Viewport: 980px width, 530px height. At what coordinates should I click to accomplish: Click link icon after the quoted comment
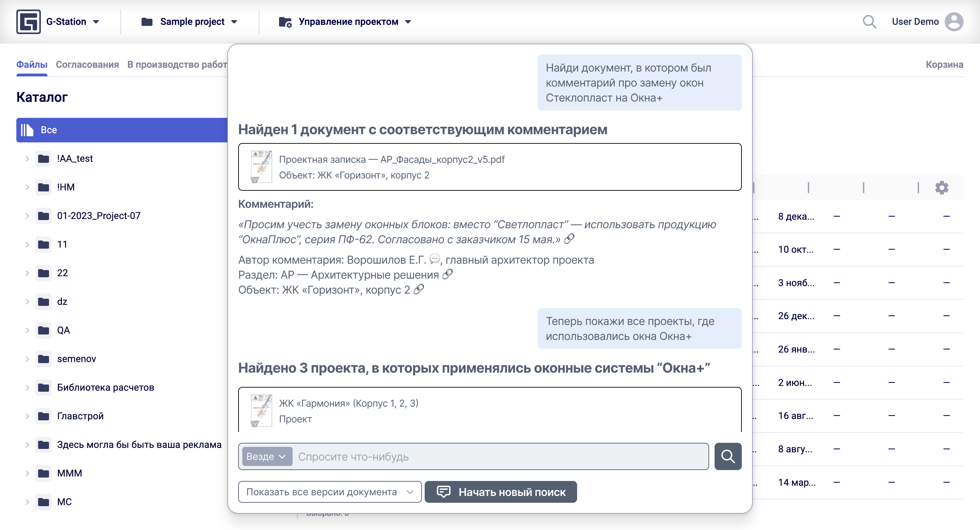coord(569,239)
